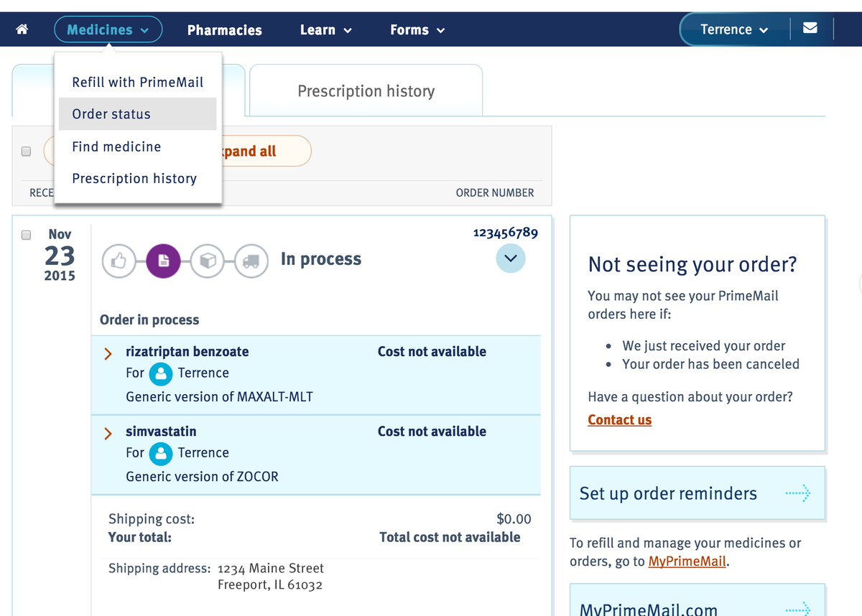Viewport: 862px width, 616px height.
Task: Click the dotted arrow beside MyPrimeMail.com
Action: point(797,609)
